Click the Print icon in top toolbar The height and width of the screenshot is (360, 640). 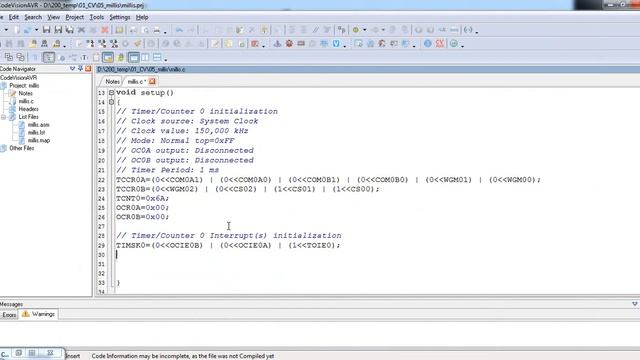pos(157,30)
